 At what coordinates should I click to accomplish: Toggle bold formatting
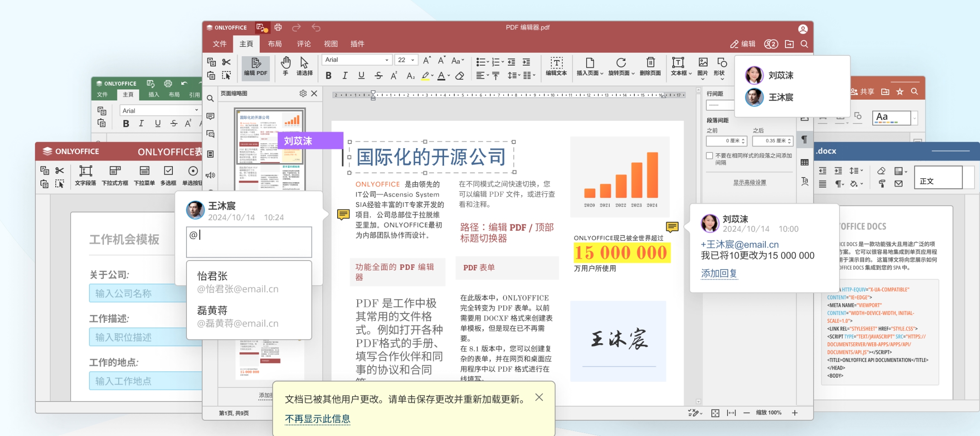[x=328, y=75]
